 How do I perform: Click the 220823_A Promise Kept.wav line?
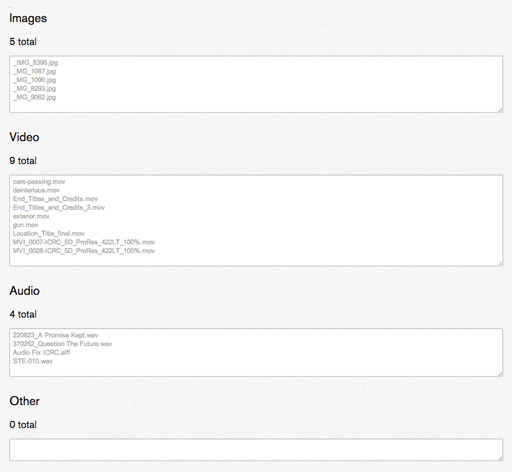point(56,335)
